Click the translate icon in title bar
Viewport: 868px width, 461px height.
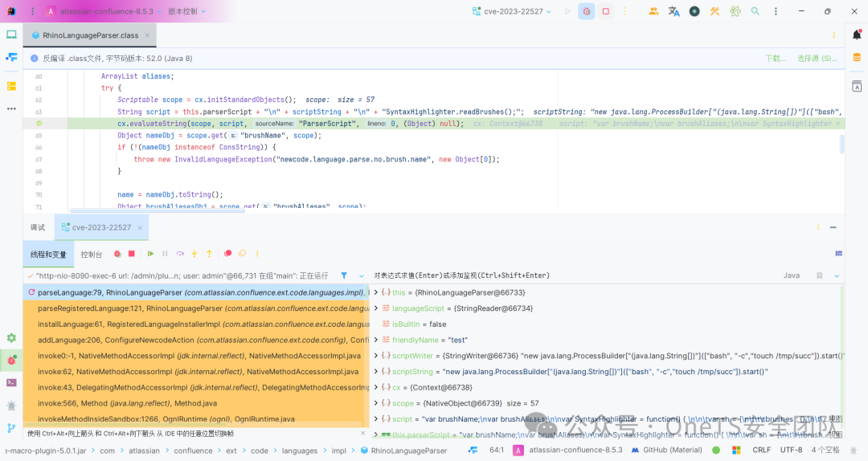(674, 11)
